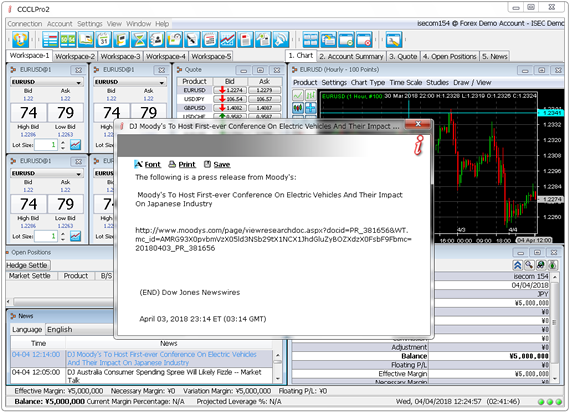Screen dimensions: 570x413
Task: Switch to Workspace-5 tab
Action: click(211, 56)
